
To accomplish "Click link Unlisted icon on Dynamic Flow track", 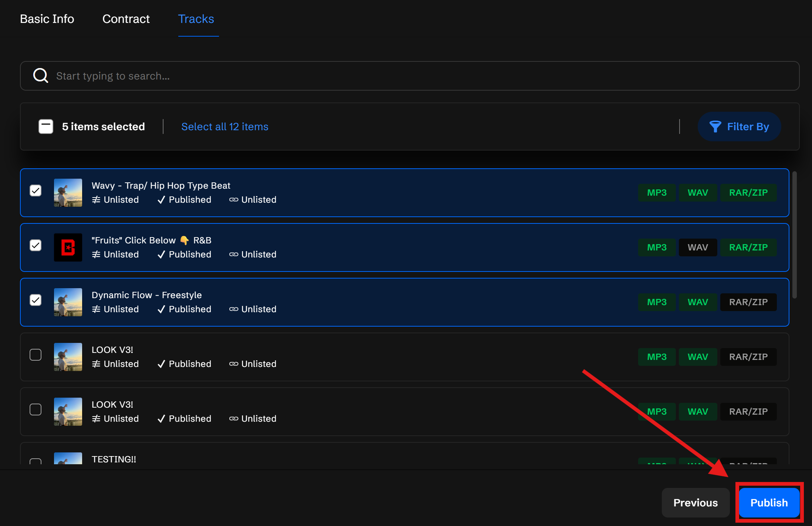I will coord(233,309).
